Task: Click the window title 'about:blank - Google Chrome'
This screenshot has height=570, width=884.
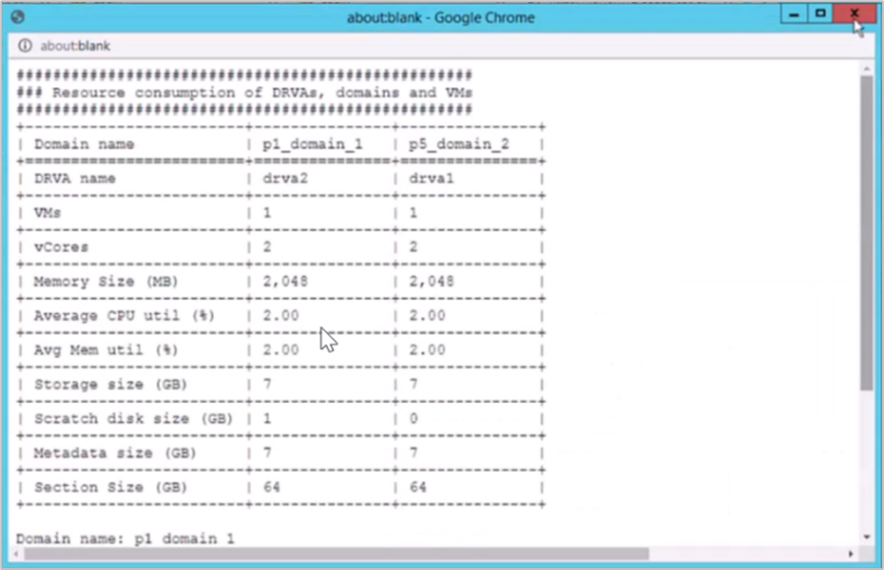Action: click(440, 18)
